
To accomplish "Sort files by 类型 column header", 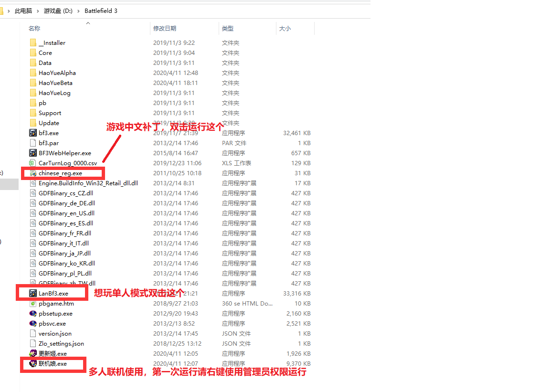I will [x=228, y=28].
